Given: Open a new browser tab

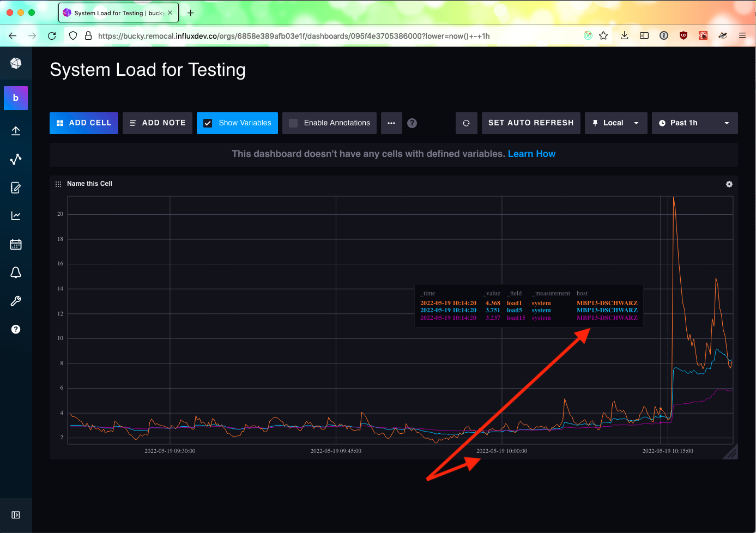Looking at the screenshot, I should pyautogui.click(x=190, y=13).
